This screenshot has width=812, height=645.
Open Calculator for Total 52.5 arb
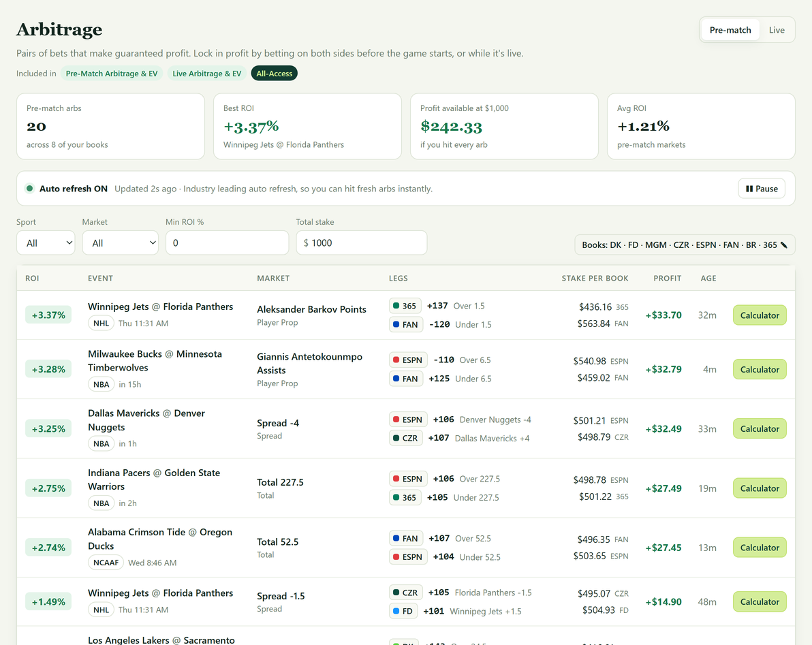[760, 548]
